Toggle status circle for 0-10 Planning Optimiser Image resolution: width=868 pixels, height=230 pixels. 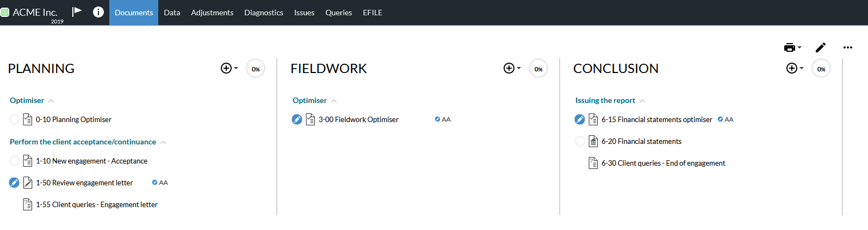coord(15,119)
